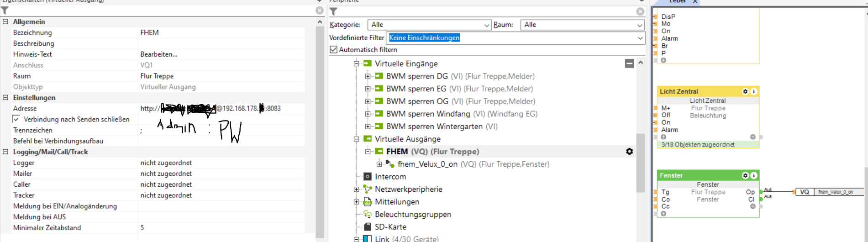Click the Tracker nicht zugeordnet value
This screenshot has width=868, height=242.
click(x=166, y=195)
